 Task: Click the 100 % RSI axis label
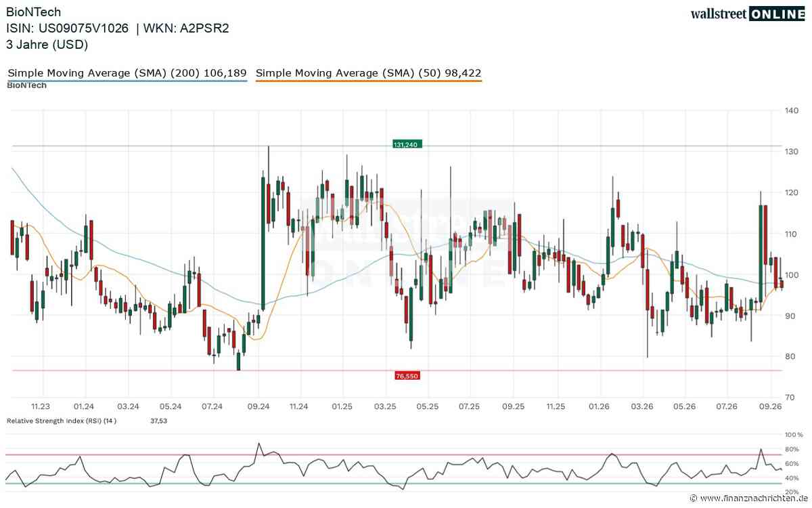(794, 435)
